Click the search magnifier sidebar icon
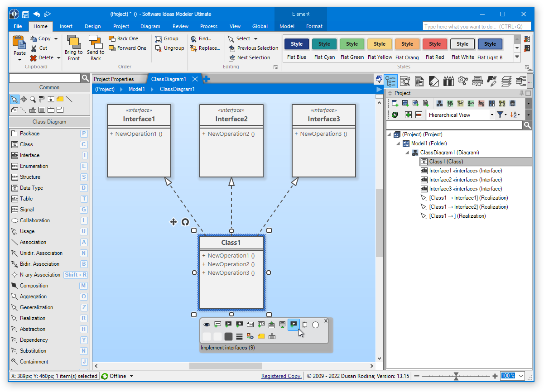Image resolution: width=544 pixels, height=392 pixels. tap(405, 81)
